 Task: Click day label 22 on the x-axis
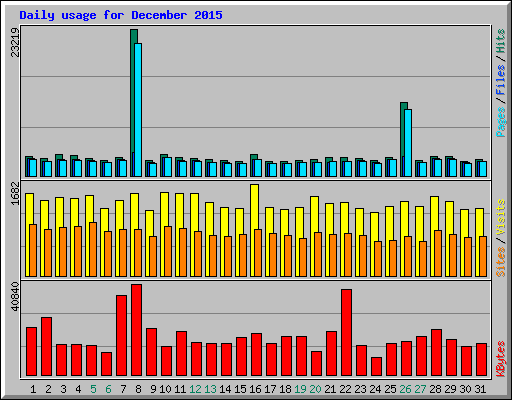point(345,389)
